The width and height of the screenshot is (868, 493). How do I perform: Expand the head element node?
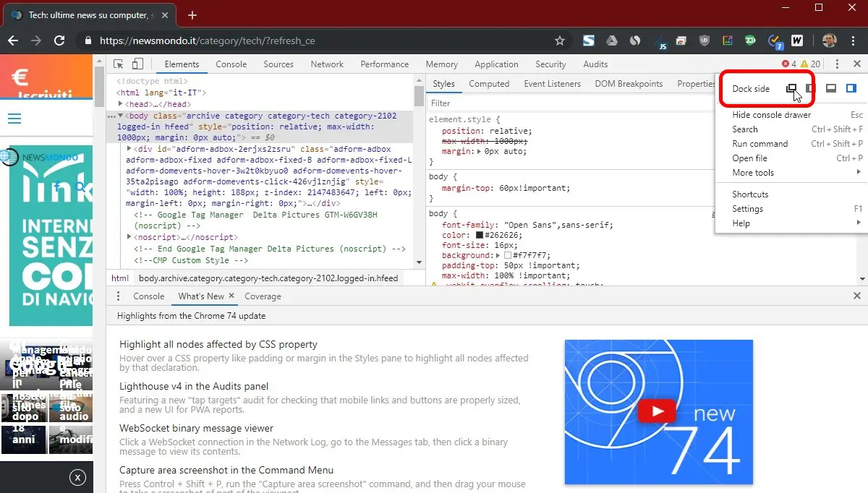click(120, 104)
